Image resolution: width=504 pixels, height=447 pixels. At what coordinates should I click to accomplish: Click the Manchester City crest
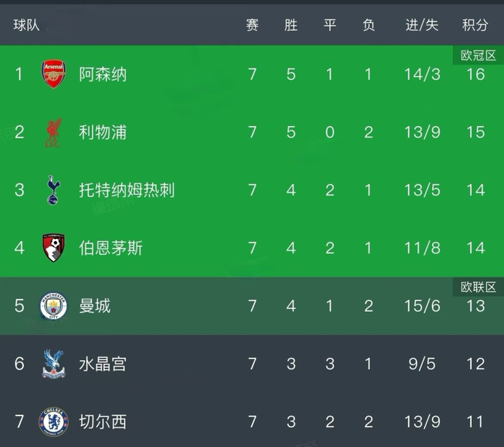(53, 306)
